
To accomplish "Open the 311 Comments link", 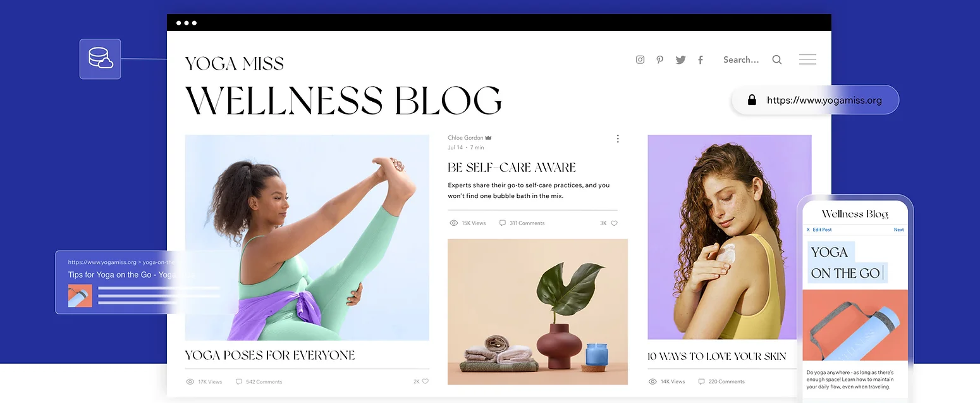I will 522,223.
